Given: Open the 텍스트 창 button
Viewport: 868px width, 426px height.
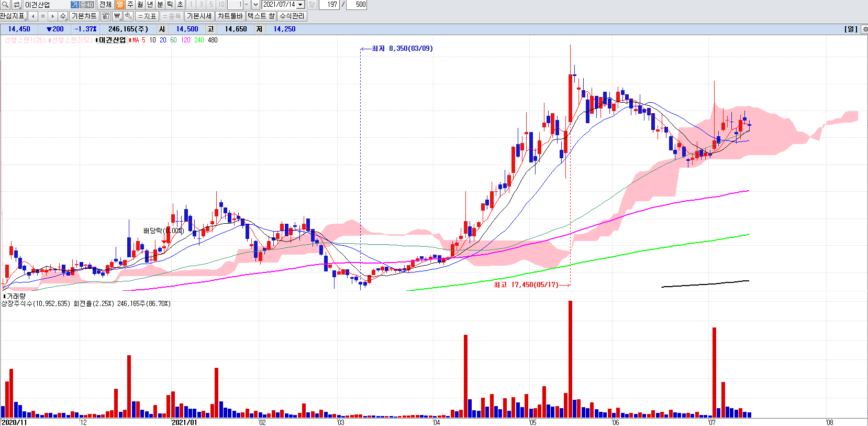Looking at the screenshot, I should pyautogui.click(x=261, y=16).
